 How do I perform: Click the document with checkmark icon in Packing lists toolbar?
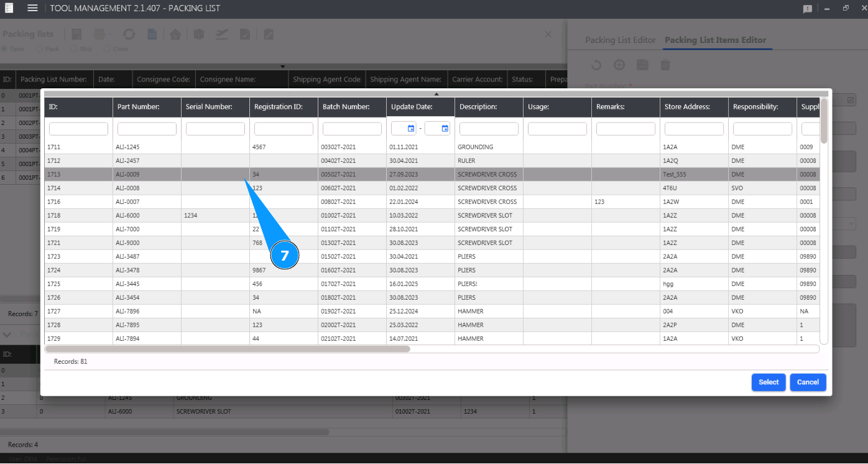pos(245,34)
